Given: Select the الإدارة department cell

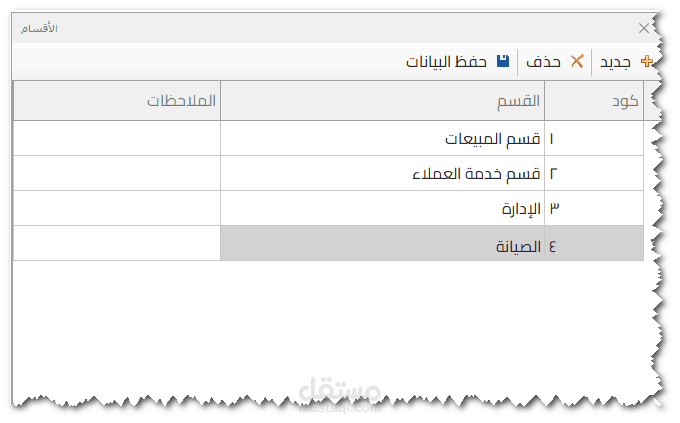Looking at the screenshot, I should pos(383,208).
